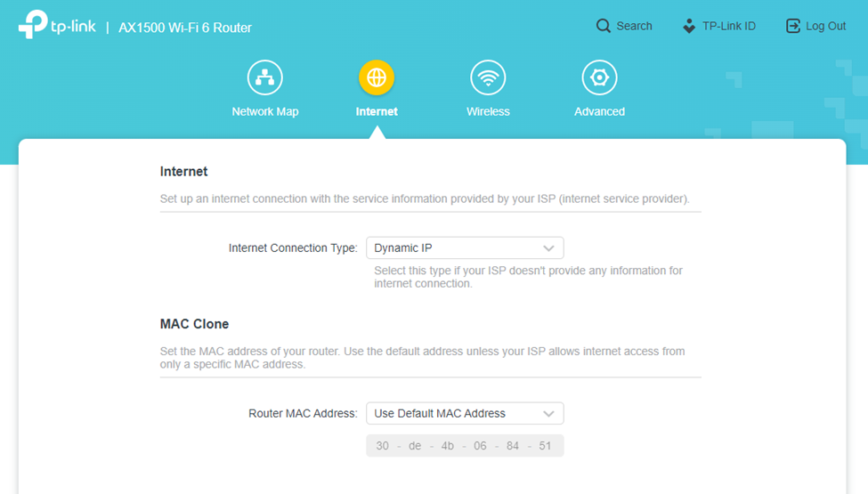This screenshot has width=868, height=494.
Task: Click the tp-link logo icon
Action: coord(33,25)
